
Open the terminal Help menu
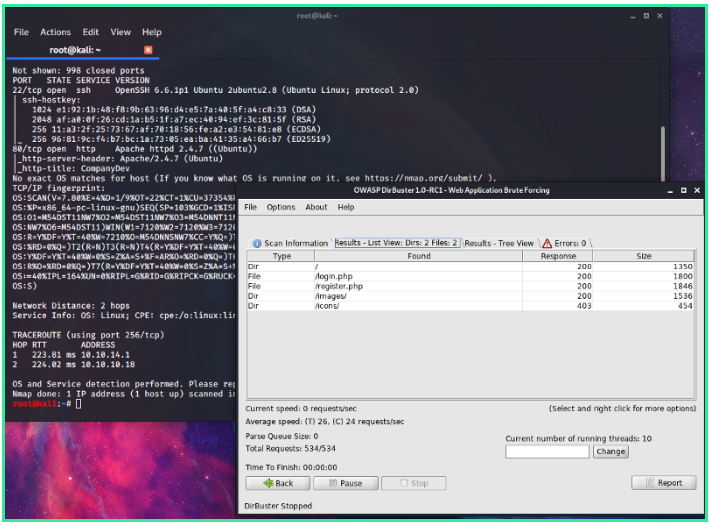point(152,32)
